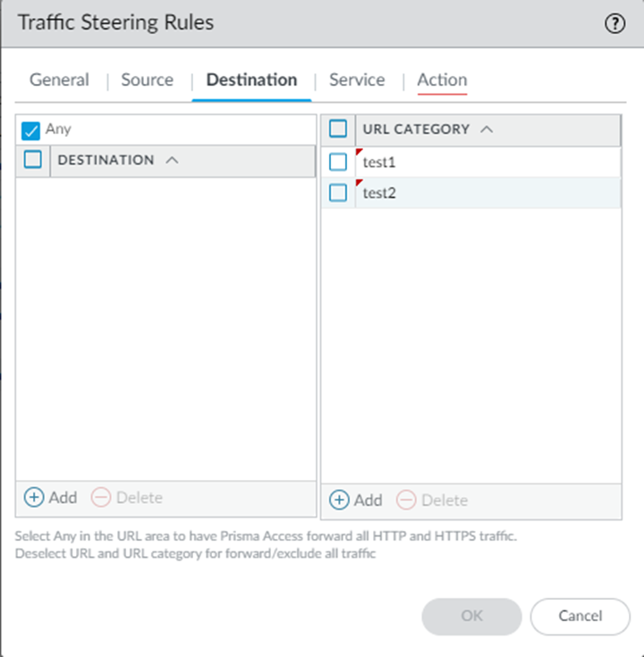Image resolution: width=644 pixels, height=657 pixels.
Task: Sort by URL Category column arrow
Action: (x=487, y=130)
